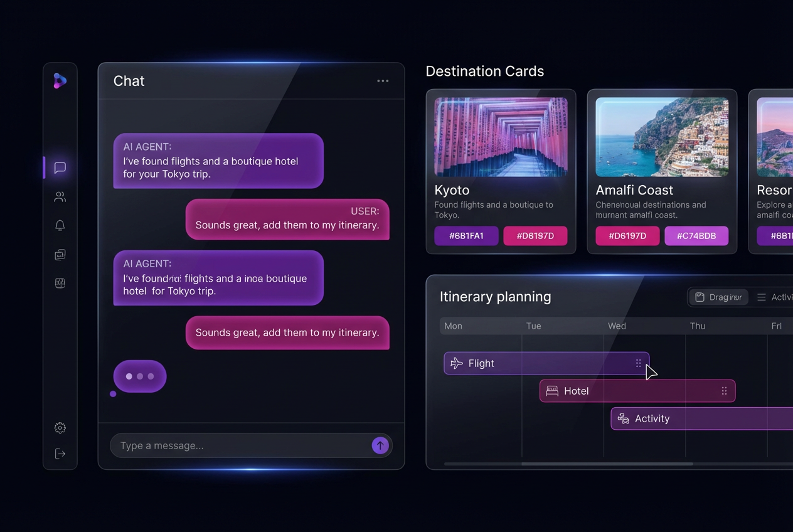The width and height of the screenshot is (793, 532).
Task: Select the Flight itinerary bar
Action: click(546, 363)
